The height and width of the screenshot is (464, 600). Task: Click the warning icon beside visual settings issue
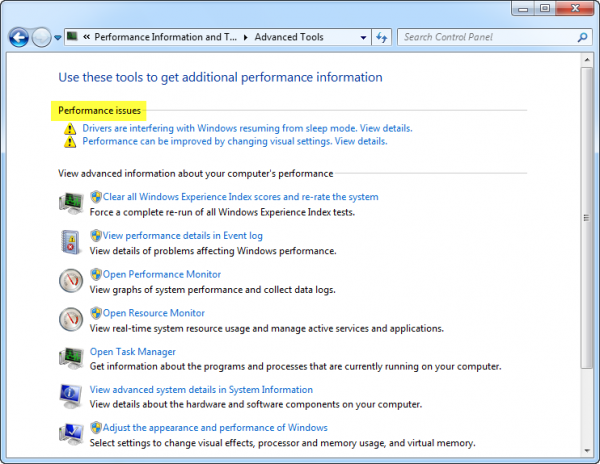70,142
